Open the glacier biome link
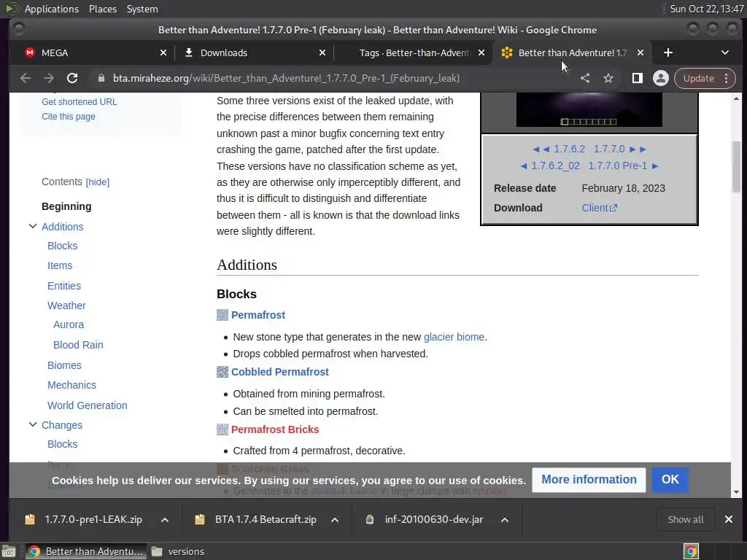 [454, 337]
